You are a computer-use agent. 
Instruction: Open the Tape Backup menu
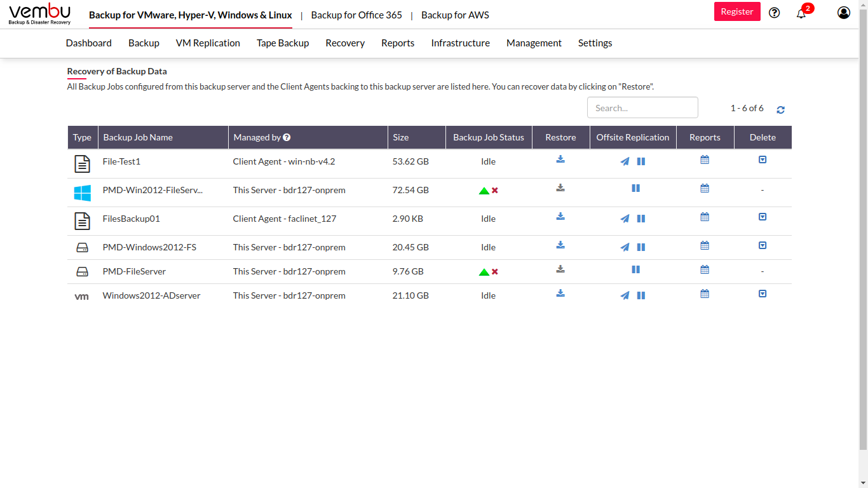[283, 43]
